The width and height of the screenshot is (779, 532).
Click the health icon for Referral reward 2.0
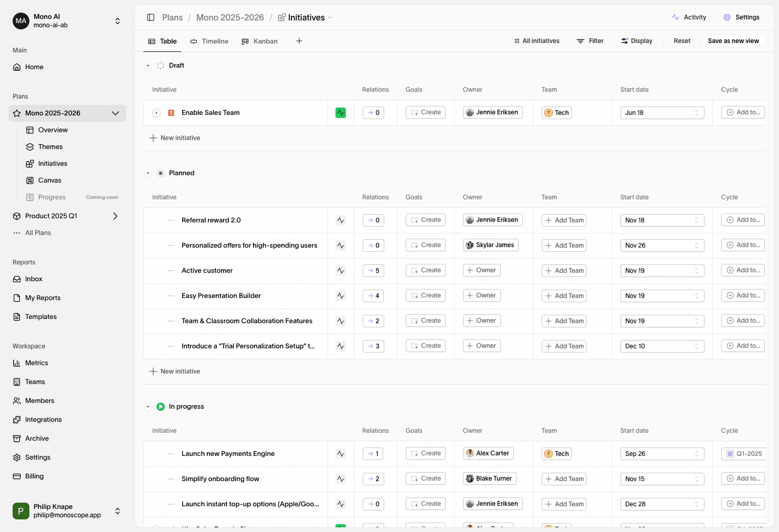point(341,220)
